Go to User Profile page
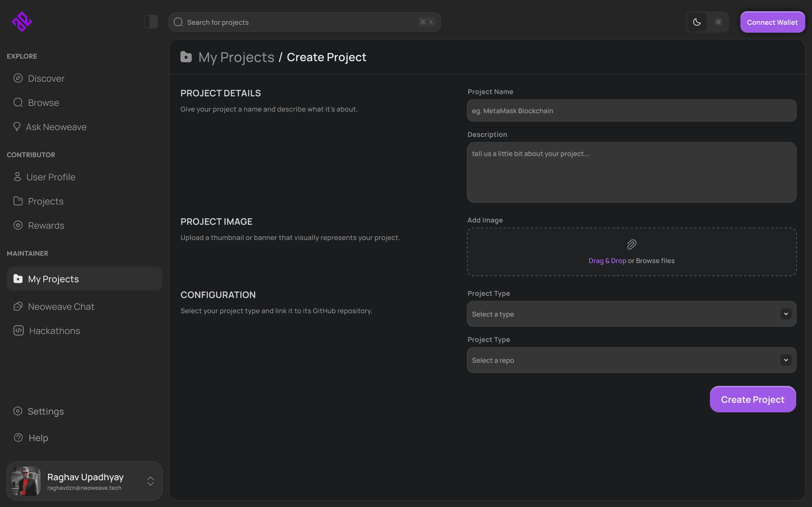 click(51, 177)
